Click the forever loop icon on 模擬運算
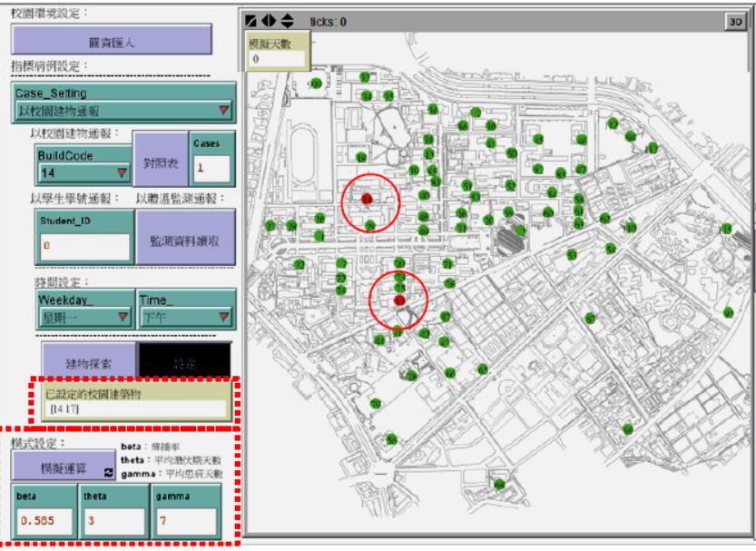This screenshot has width=756, height=551. tap(110, 473)
